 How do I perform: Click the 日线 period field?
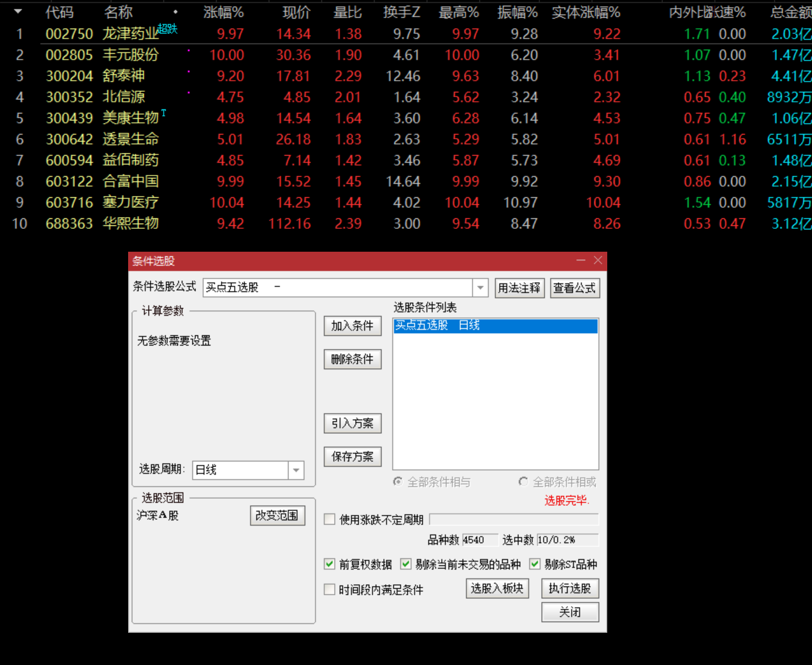point(240,470)
